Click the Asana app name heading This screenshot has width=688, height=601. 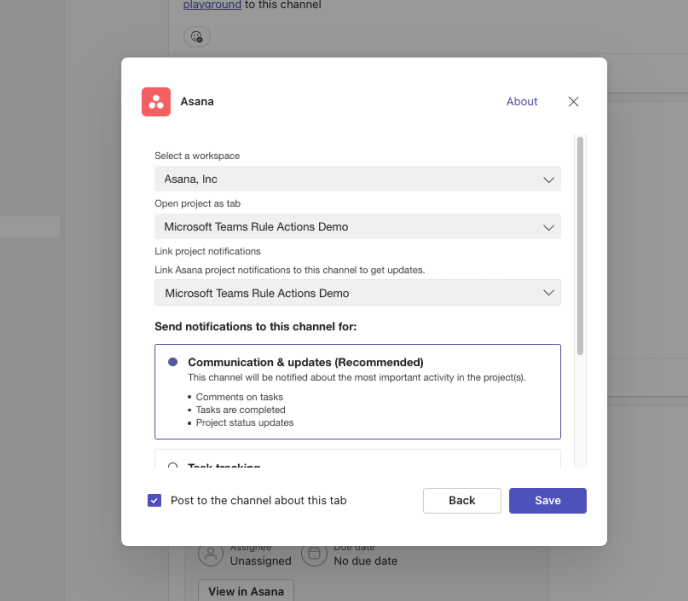[x=197, y=102]
